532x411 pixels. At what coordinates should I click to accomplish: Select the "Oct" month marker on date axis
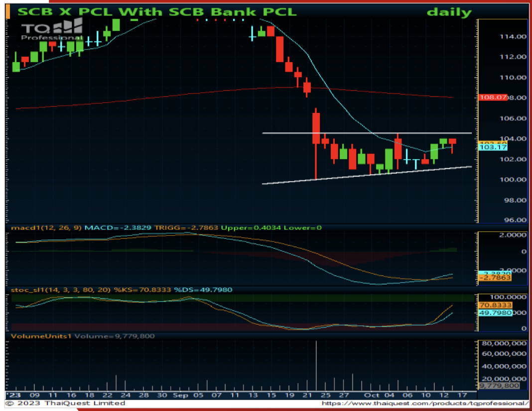pyautogui.click(x=372, y=395)
